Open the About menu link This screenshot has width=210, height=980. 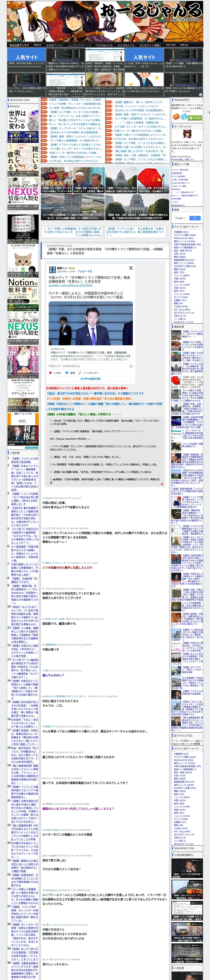[x=37, y=45]
